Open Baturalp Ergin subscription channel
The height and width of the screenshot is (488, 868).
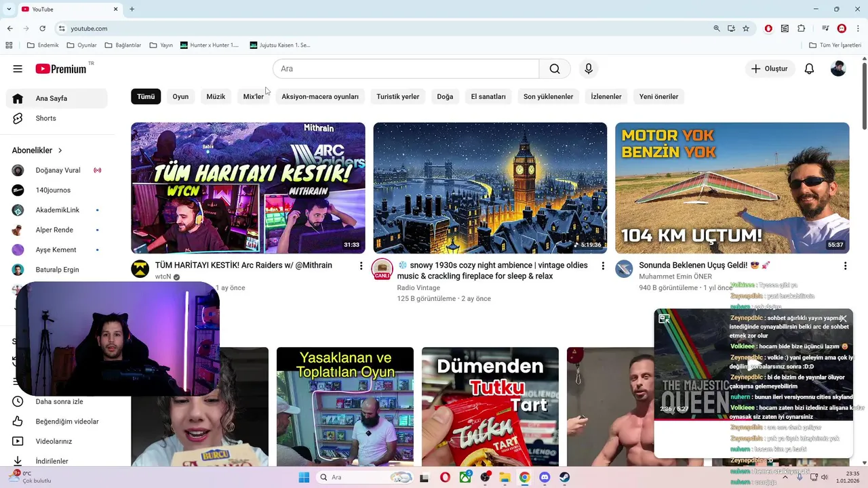57,270
